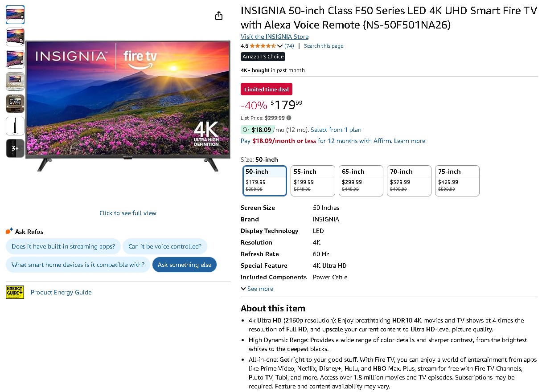Open the ratings dropdown arrow
The width and height of the screenshot is (542, 392).
280,46
